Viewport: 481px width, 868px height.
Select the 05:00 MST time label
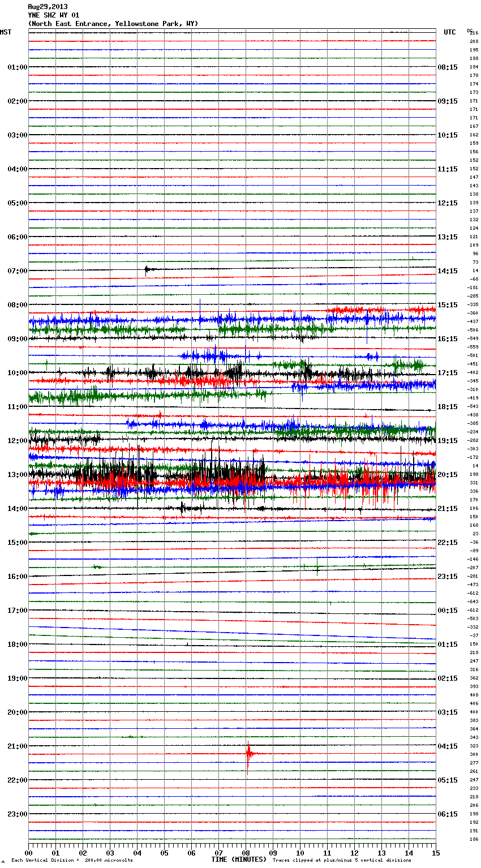coord(18,203)
